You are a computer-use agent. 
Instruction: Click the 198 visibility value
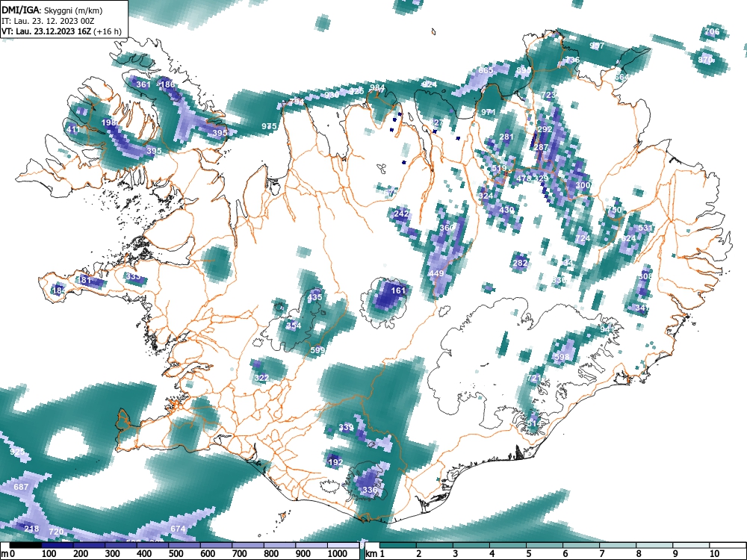109,123
